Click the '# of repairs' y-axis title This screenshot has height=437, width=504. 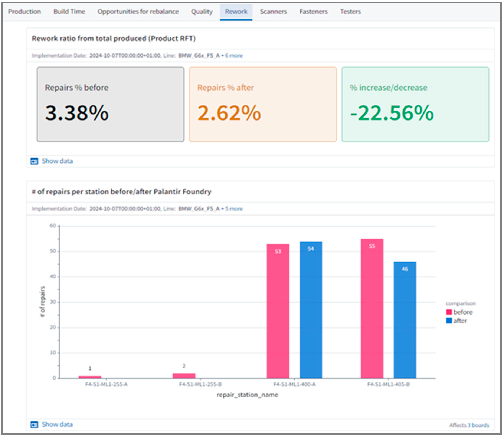pyautogui.click(x=42, y=302)
